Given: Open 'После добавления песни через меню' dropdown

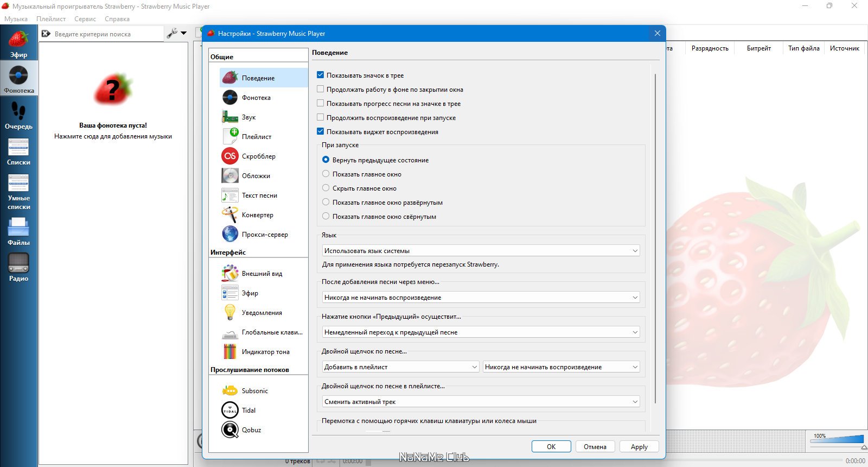Looking at the screenshot, I should tap(481, 298).
